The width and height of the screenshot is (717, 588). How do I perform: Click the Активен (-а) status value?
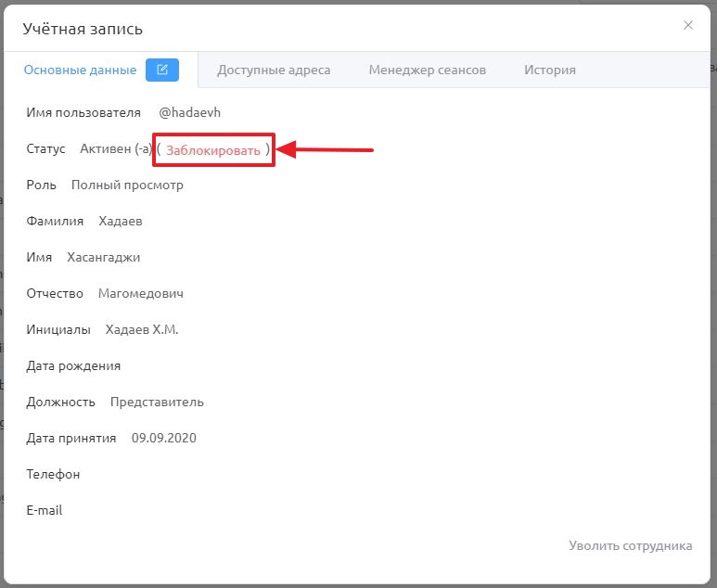point(116,149)
